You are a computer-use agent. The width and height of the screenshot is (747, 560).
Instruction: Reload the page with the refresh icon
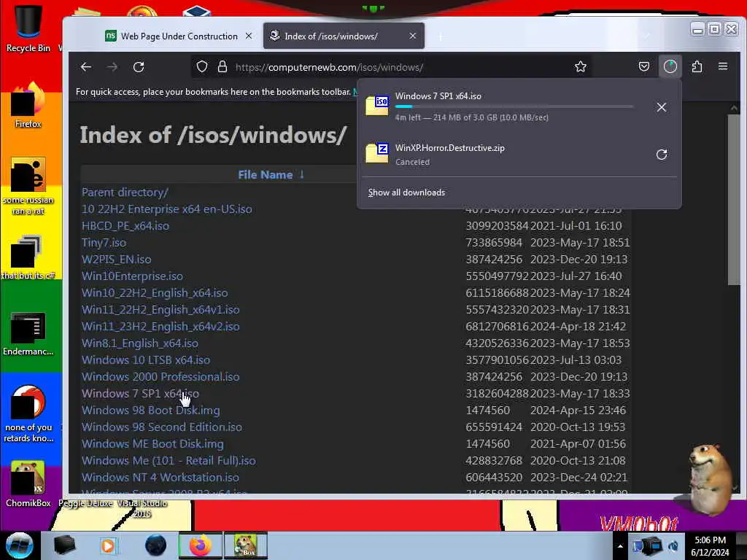(x=139, y=67)
